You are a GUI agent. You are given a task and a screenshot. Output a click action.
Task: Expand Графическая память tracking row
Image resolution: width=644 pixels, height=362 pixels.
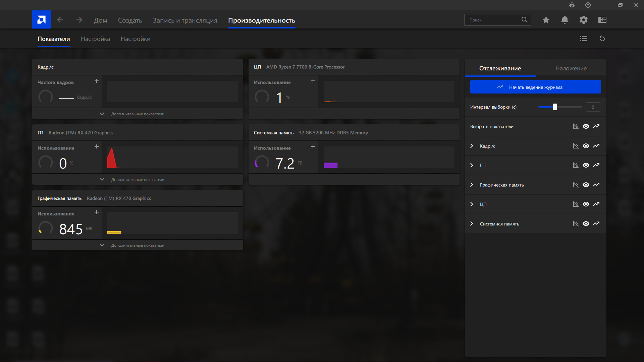click(472, 185)
